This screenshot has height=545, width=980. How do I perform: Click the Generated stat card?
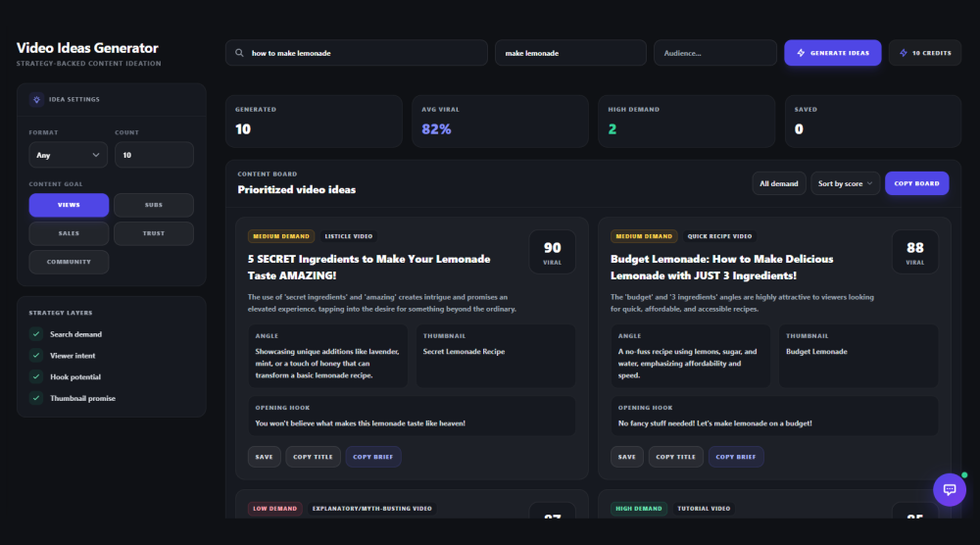point(314,122)
